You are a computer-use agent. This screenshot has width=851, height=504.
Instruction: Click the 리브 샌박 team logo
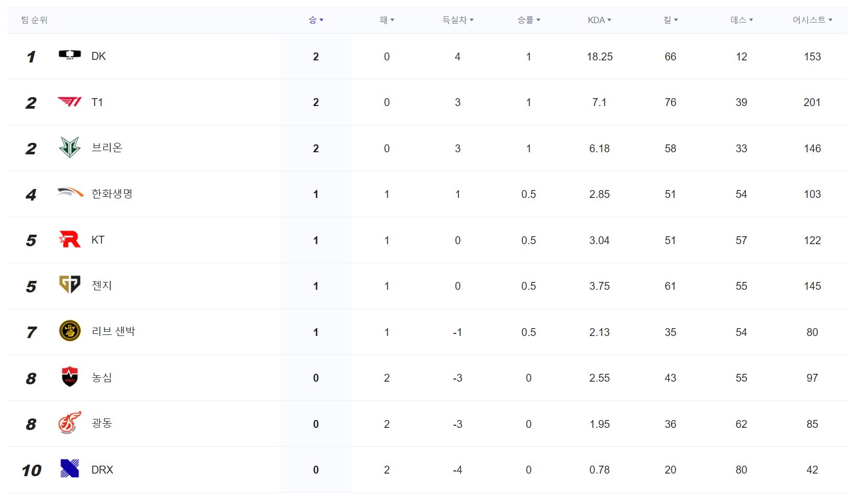(70, 331)
